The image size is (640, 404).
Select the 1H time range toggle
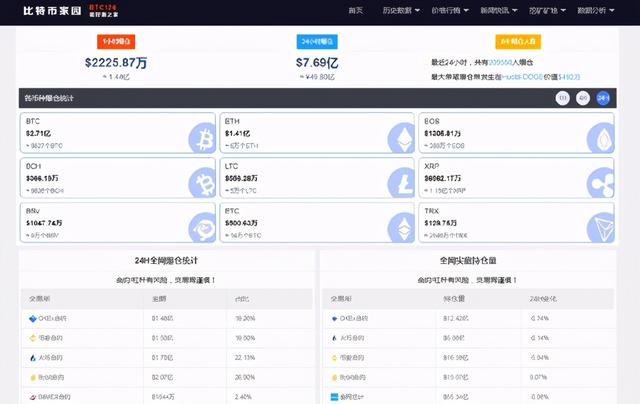point(562,98)
